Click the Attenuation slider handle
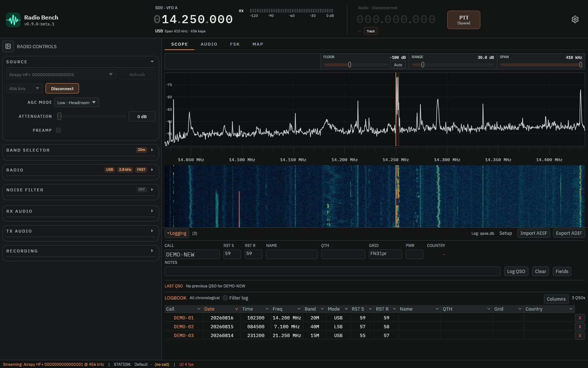588x368 pixels. 59,116
